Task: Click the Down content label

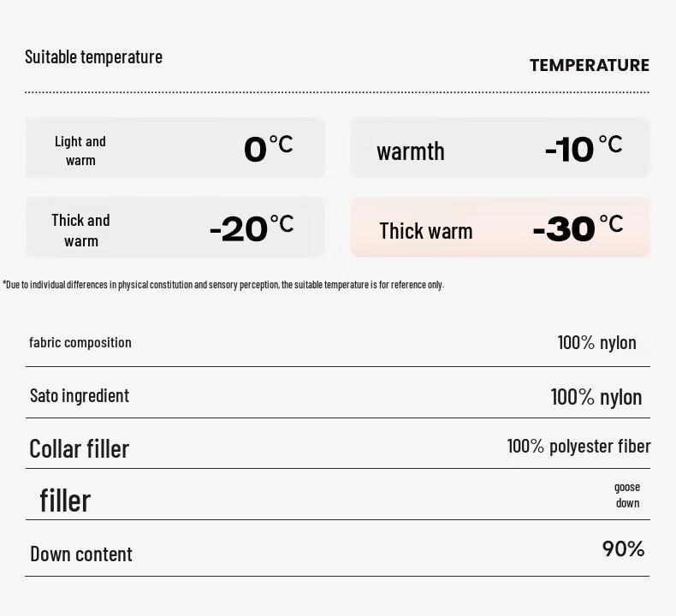Action: (x=81, y=554)
